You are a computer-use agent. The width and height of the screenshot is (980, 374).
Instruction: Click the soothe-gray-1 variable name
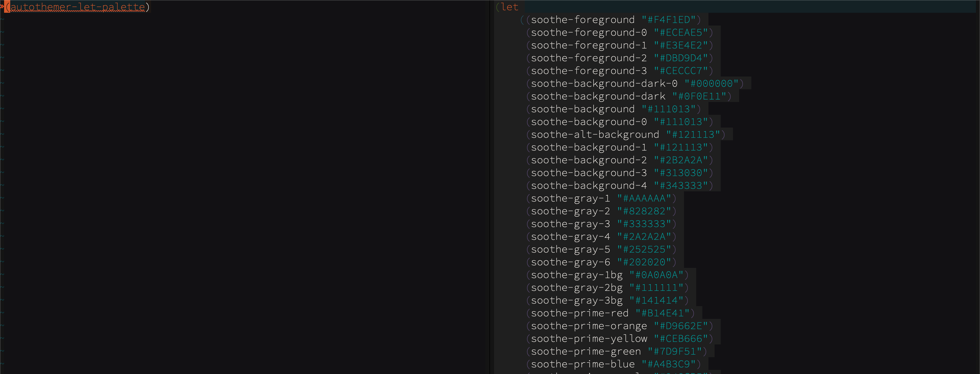point(570,198)
